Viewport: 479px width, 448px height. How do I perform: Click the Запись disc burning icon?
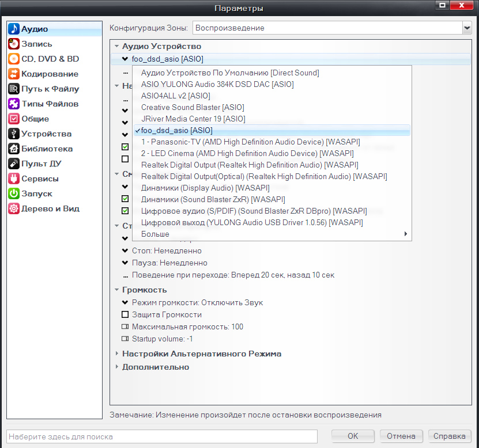[x=13, y=44]
